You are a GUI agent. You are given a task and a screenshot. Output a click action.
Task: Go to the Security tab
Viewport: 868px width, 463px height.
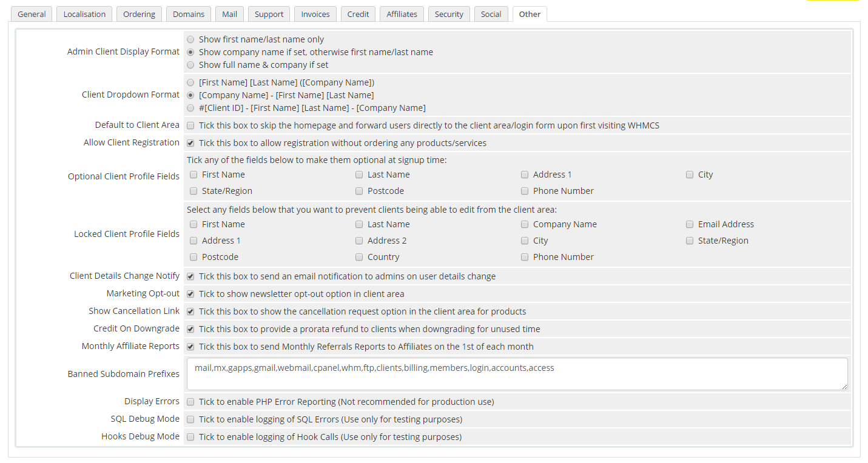click(449, 14)
